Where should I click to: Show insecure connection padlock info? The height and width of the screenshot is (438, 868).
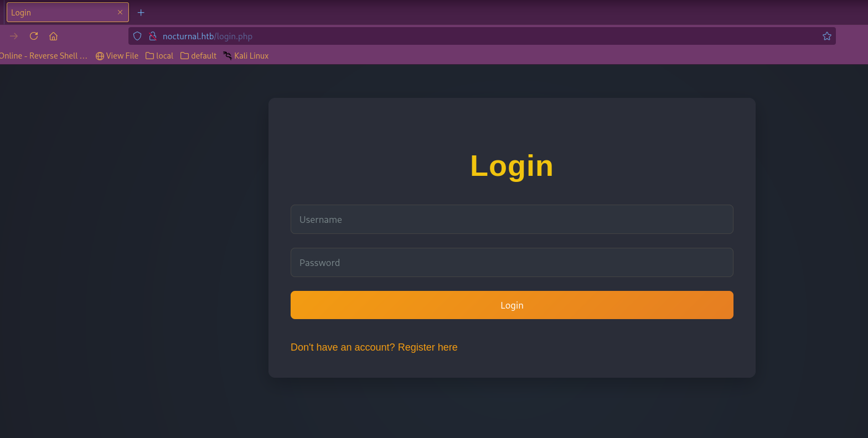(153, 36)
